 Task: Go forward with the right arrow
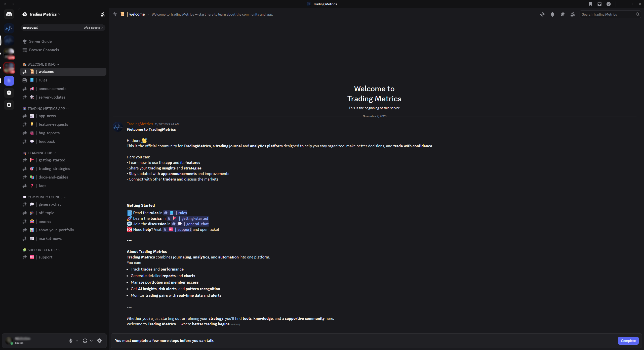[x=12, y=4]
